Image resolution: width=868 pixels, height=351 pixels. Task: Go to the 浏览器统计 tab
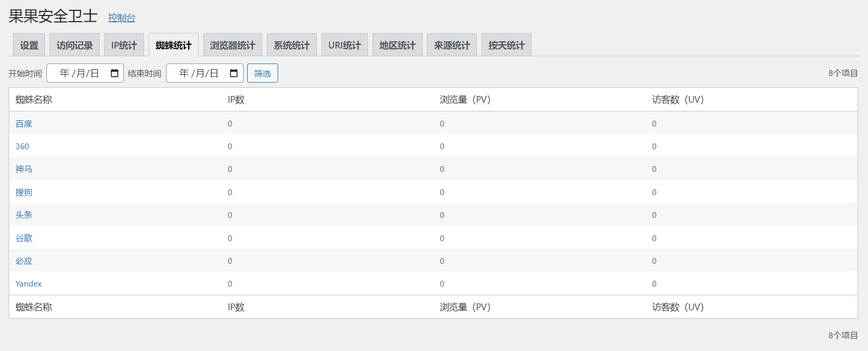click(x=233, y=45)
